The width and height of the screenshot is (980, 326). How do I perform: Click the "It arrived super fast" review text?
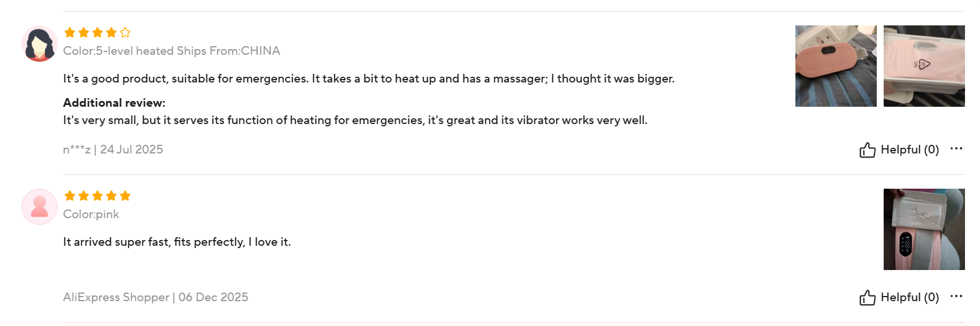(177, 242)
